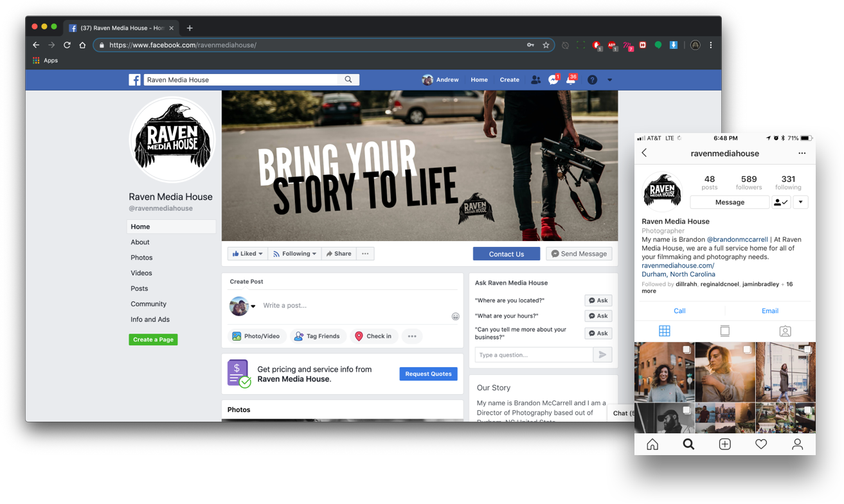Open the new tab plus button
Screen dimensions: 844x504
click(190, 28)
